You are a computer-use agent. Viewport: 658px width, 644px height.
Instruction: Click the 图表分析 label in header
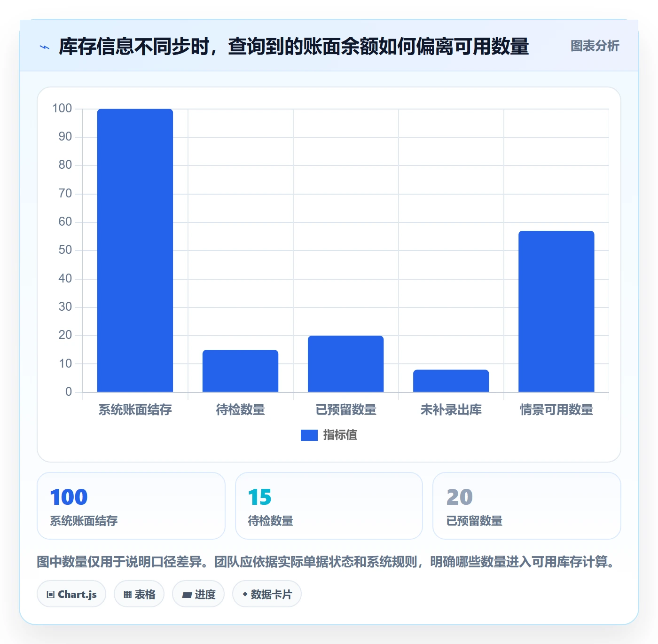595,46
